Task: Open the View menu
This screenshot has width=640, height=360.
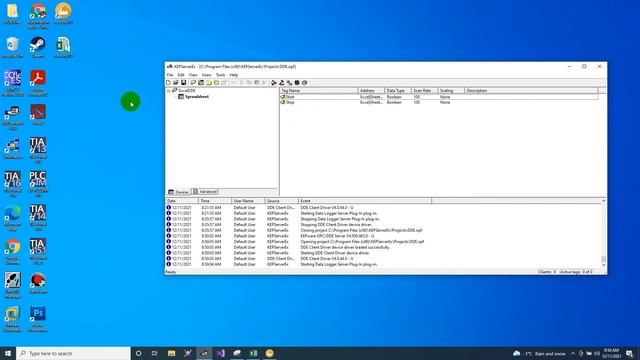Action: tap(193, 75)
